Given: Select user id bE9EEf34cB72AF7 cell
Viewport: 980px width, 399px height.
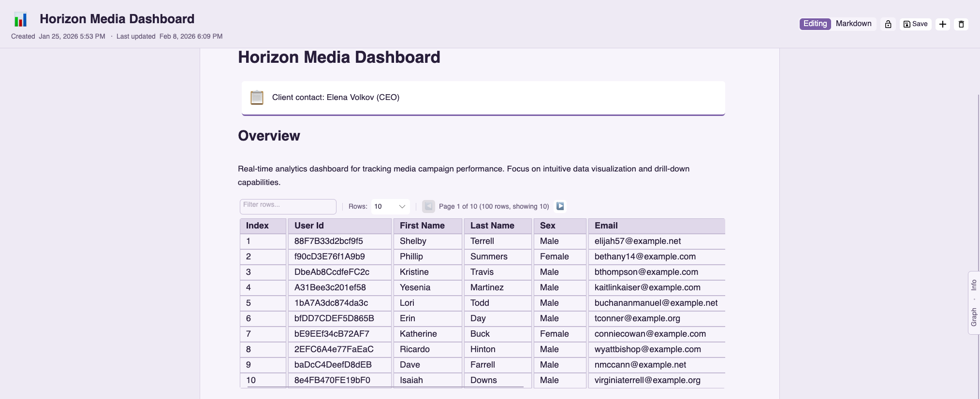Looking at the screenshot, I should (340, 334).
